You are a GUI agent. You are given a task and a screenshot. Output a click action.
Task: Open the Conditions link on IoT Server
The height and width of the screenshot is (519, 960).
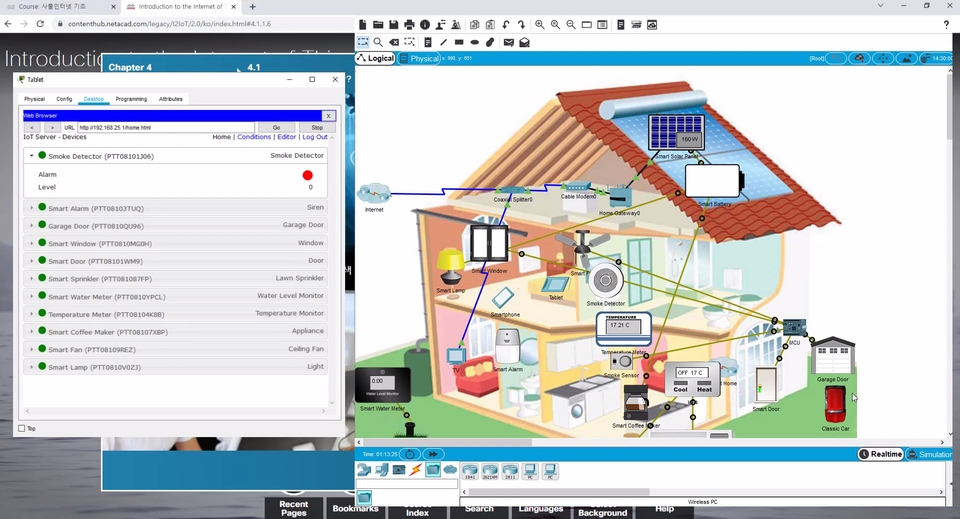[x=254, y=137]
